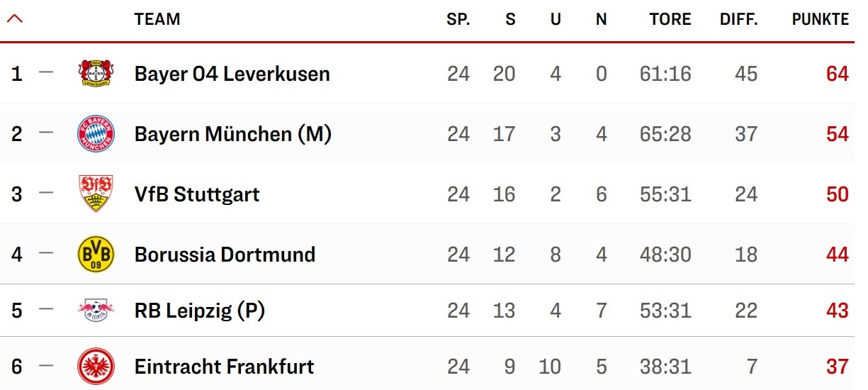Click the RB Leipzig club logo
The height and width of the screenshot is (390, 868).
pyautogui.click(x=96, y=310)
